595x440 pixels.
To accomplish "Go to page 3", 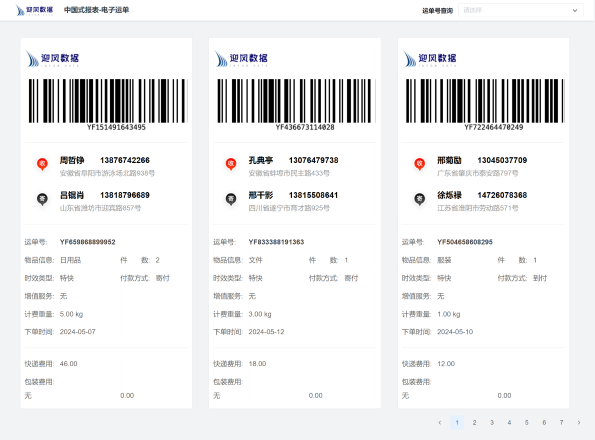I will click(492, 423).
